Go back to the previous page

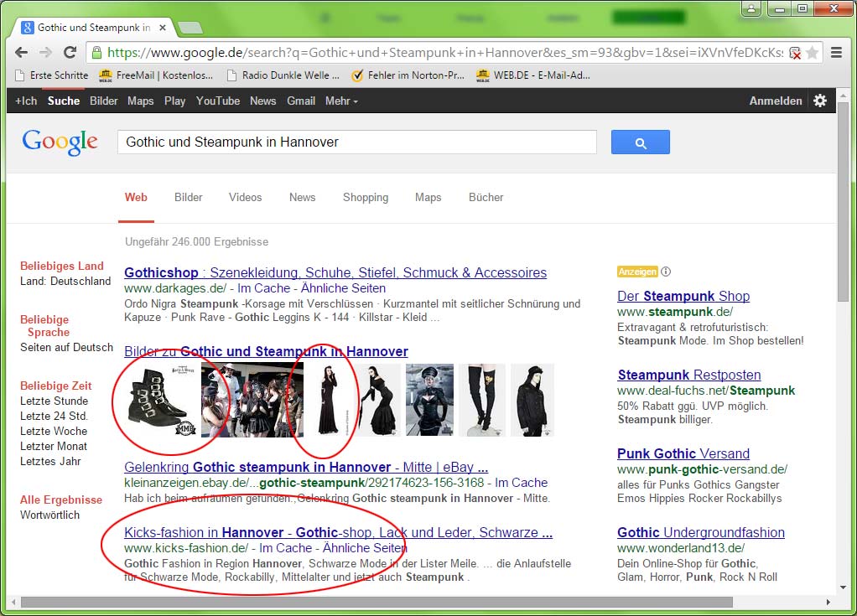point(21,53)
